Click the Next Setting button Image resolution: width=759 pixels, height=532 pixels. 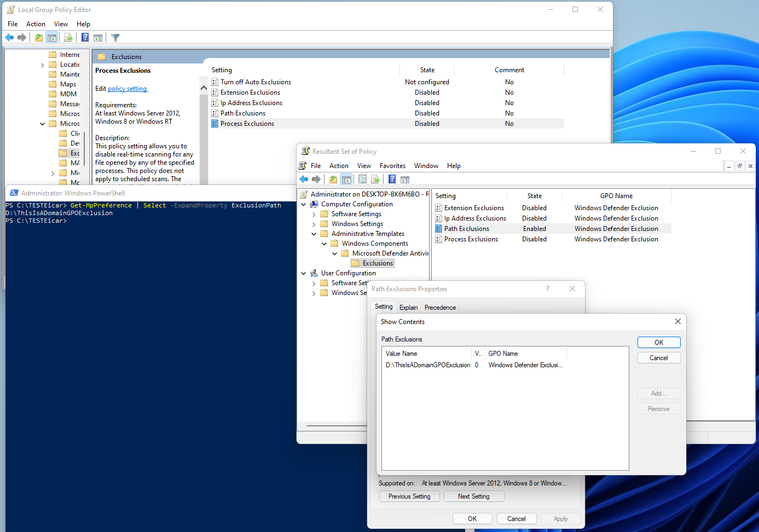coord(474,496)
